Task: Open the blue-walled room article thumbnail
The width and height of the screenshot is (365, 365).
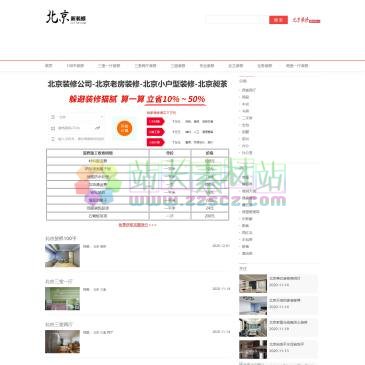Action: point(62,256)
